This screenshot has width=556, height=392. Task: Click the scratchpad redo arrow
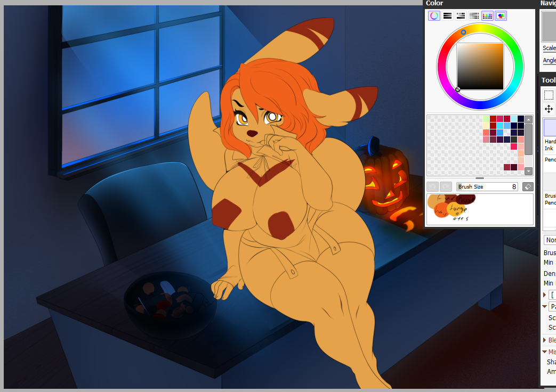pos(446,186)
